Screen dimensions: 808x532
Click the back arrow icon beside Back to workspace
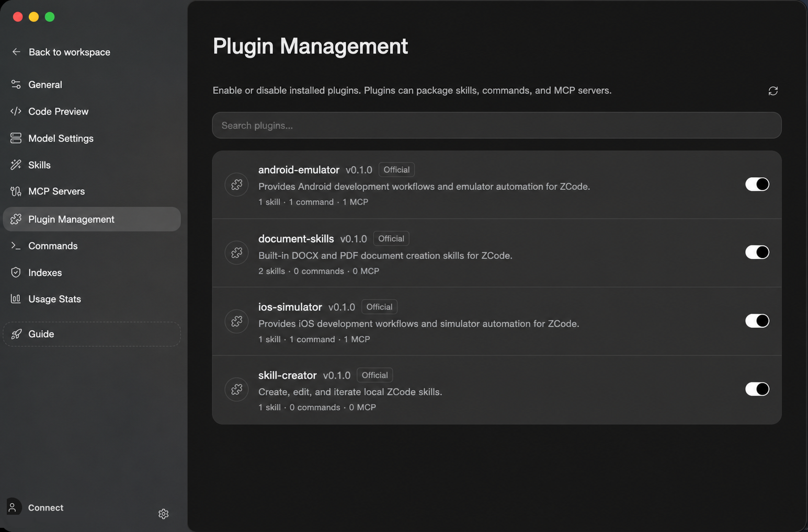tap(16, 52)
